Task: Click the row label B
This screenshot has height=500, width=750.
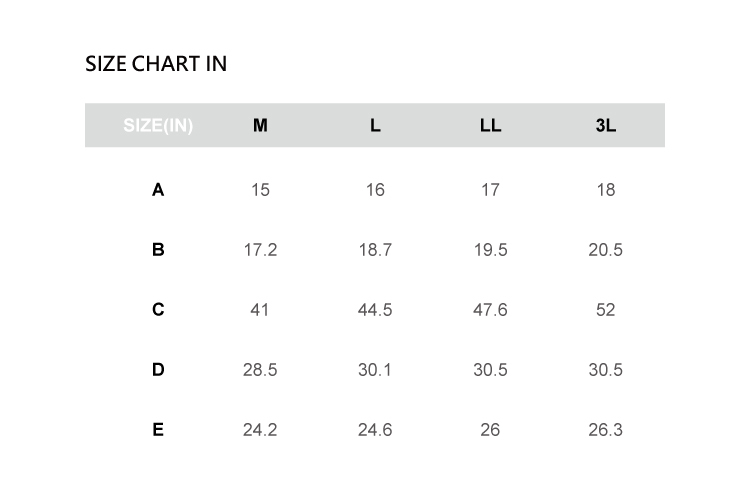Action: point(158,249)
